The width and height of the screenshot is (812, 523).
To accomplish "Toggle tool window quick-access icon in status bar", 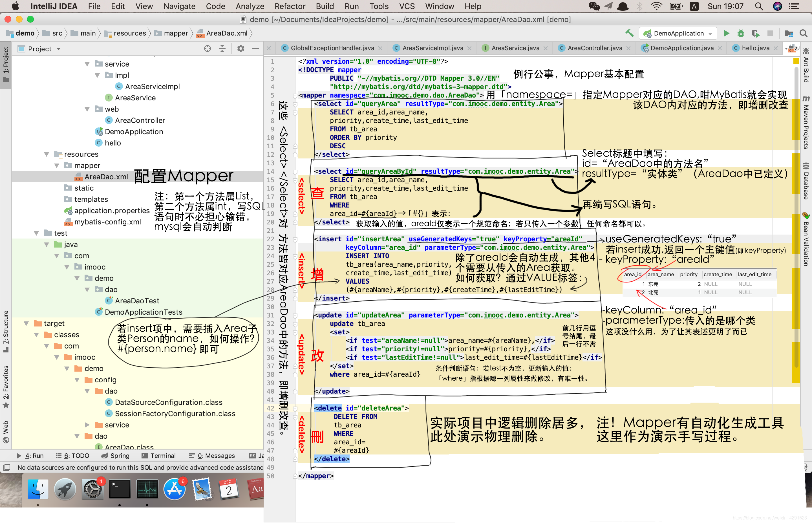I will (7, 467).
